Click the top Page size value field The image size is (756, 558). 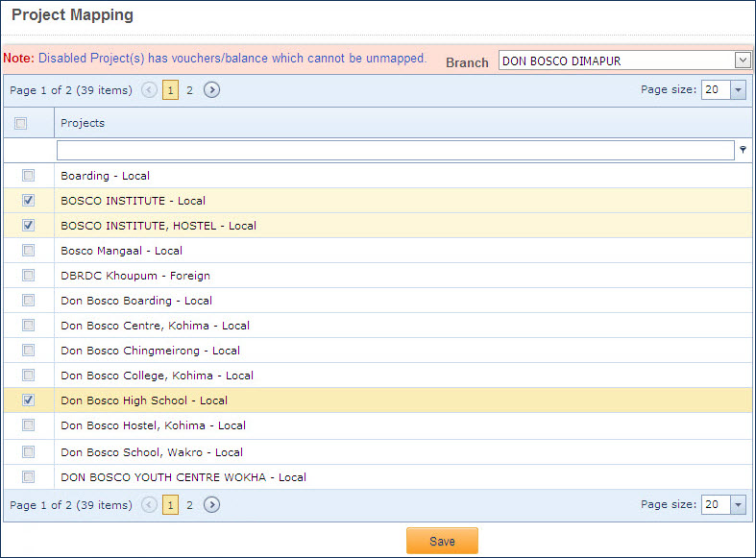tap(716, 89)
